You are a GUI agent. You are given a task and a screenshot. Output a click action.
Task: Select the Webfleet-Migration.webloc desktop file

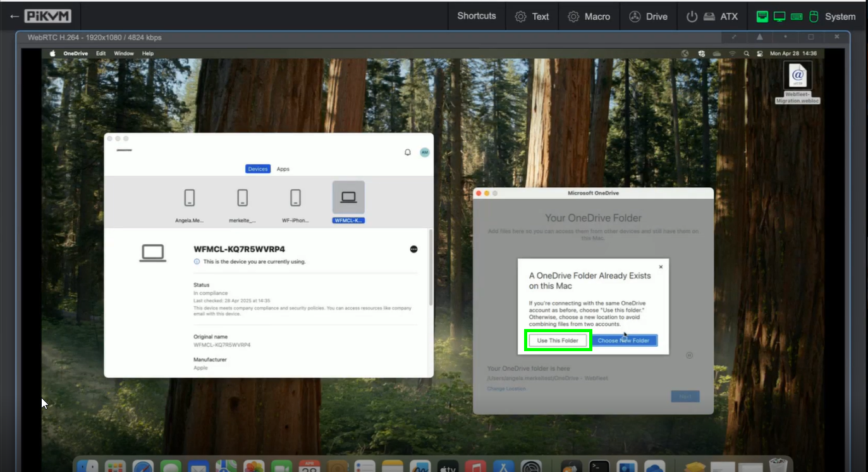click(x=798, y=83)
